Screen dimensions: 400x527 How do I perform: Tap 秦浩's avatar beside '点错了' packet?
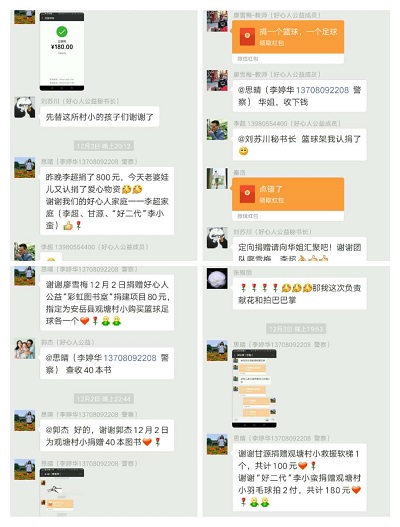click(217, 178)
